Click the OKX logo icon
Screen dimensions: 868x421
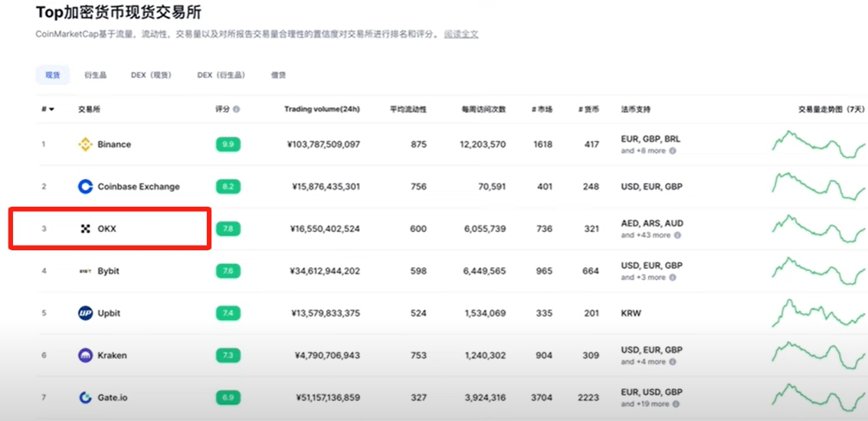click(85, 228)
